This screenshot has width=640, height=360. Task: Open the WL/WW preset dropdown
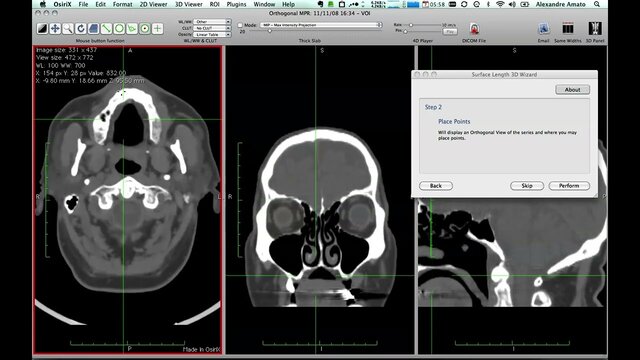212,22
